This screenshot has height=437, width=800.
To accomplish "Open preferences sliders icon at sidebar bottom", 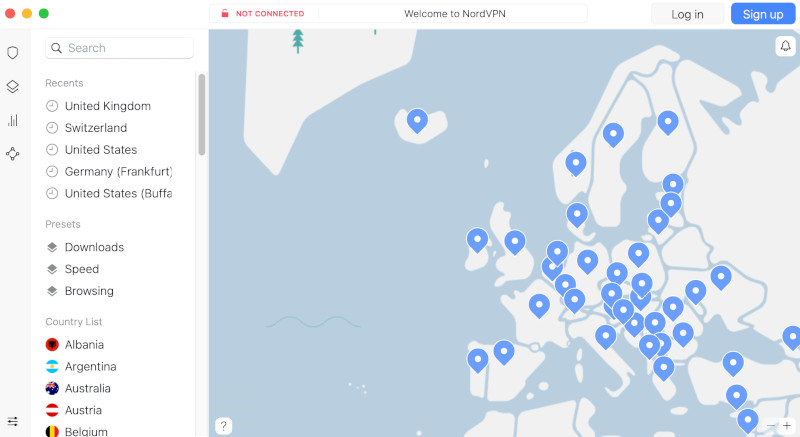I will click(13, 421).
